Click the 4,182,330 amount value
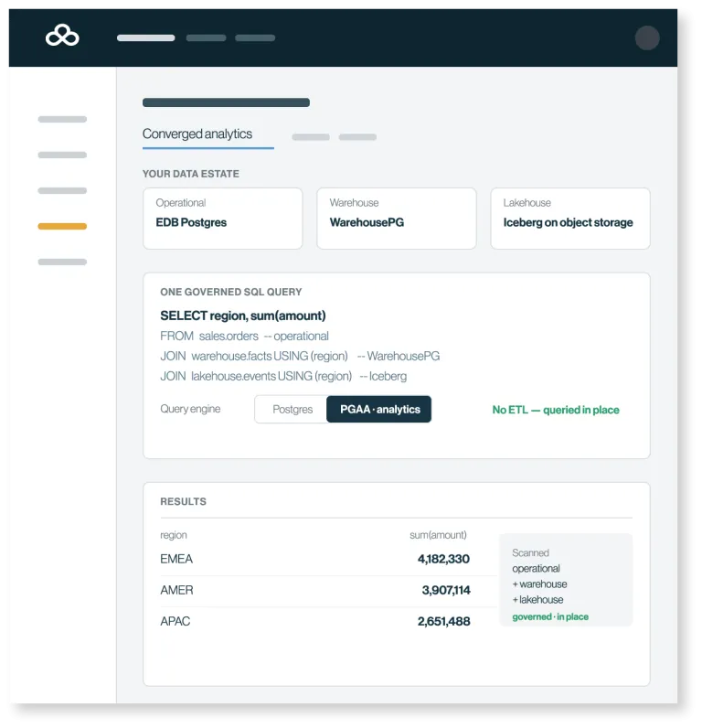The width and height of the screenshot is (702, 728). pos(443,559)
